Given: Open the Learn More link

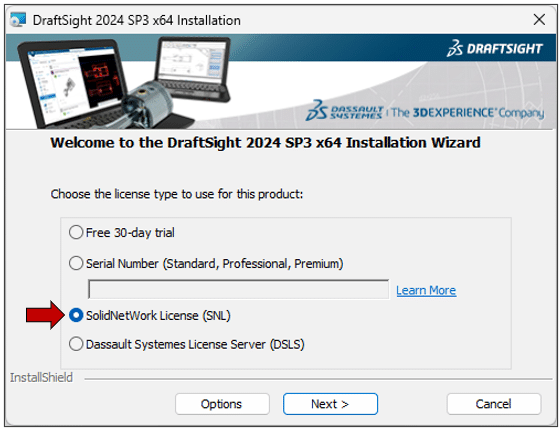Looking at the screenshot, I should pos(426,290).
